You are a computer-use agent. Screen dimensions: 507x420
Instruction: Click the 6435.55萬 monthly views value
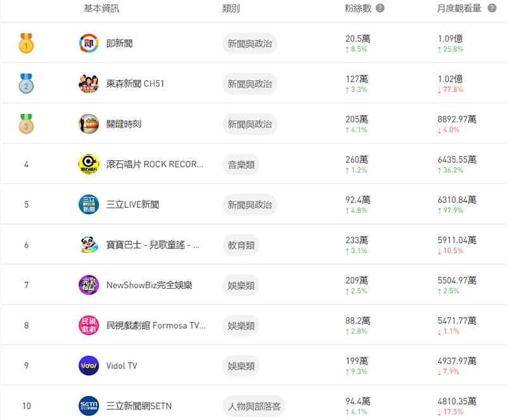coord(457,160)
